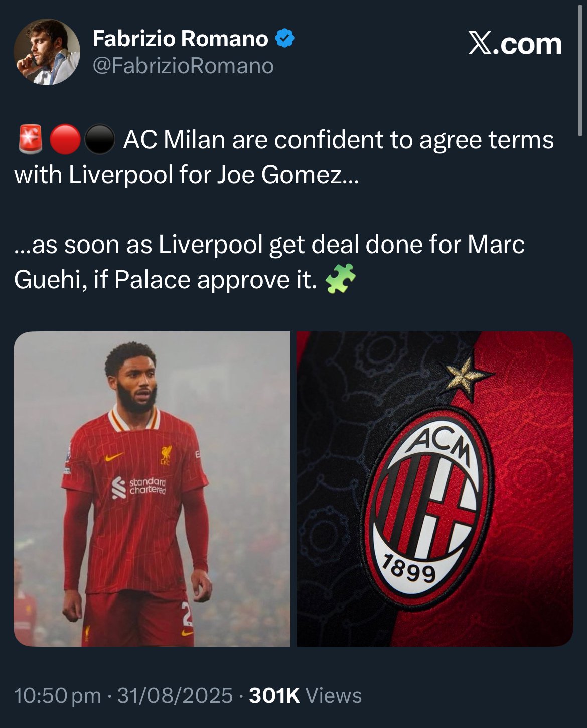Click the scrollbar at the right edge
The image size is (587, 728).
pos(581,70)
